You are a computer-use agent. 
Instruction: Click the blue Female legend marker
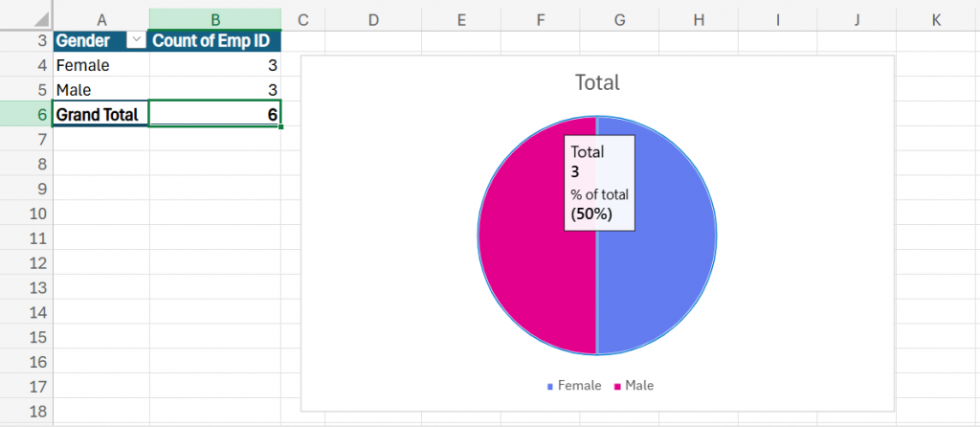click(550, 387)
